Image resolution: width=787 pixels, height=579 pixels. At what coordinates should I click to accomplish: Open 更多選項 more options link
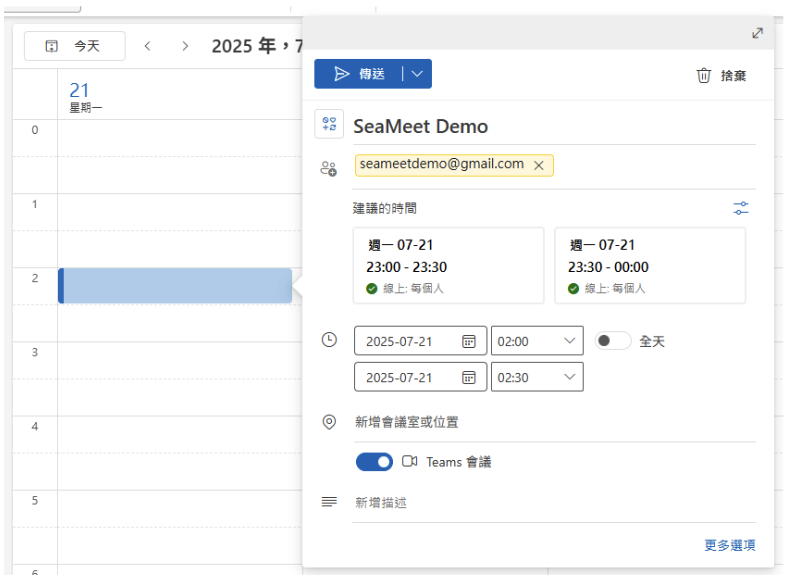point(730,545)
